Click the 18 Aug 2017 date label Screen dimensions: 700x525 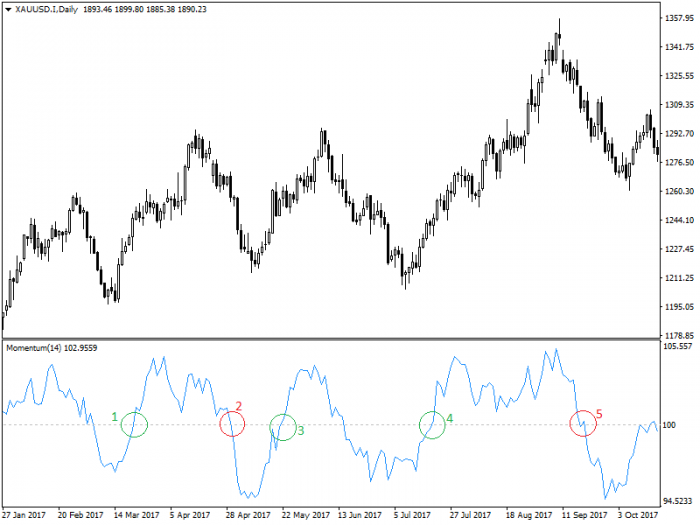[x=529, y=515]
